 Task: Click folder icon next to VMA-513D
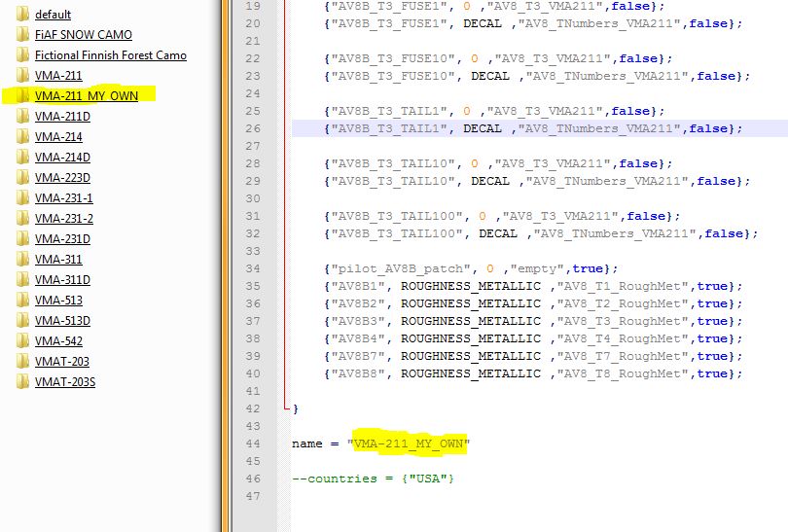[x=22, y=320]
